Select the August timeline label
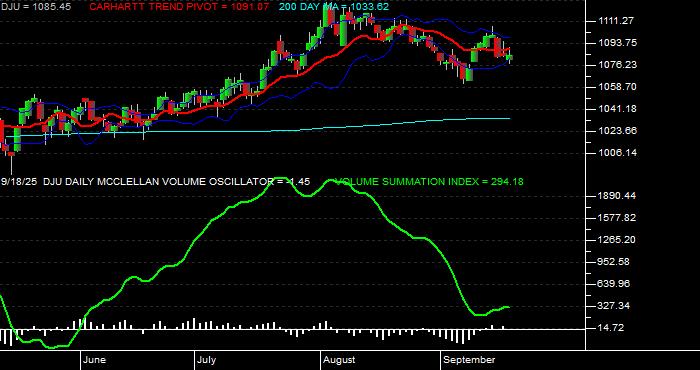 pos(339,360)
